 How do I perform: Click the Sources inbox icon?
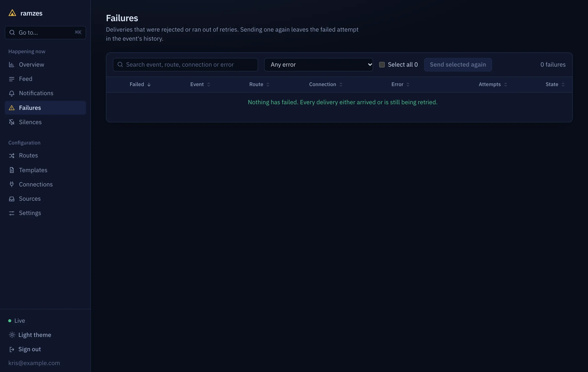point(11,199)
